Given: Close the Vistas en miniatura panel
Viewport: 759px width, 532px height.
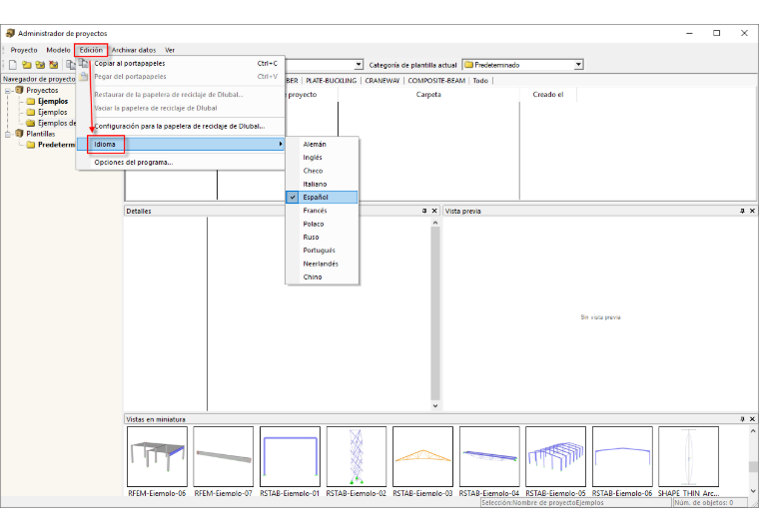Looking at the screenshot, I should [x=752, y=419].
